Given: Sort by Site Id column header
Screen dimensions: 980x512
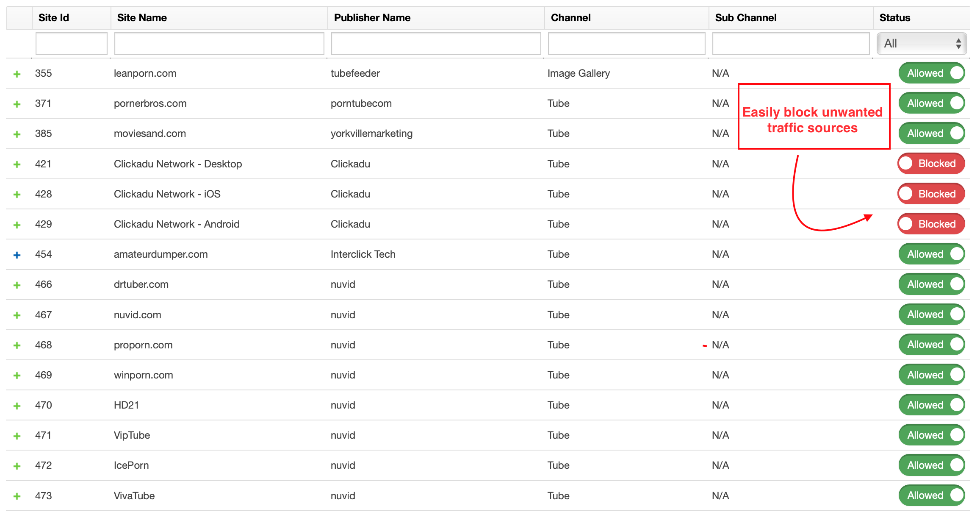Looking at the screenshot, I should 53,18.
